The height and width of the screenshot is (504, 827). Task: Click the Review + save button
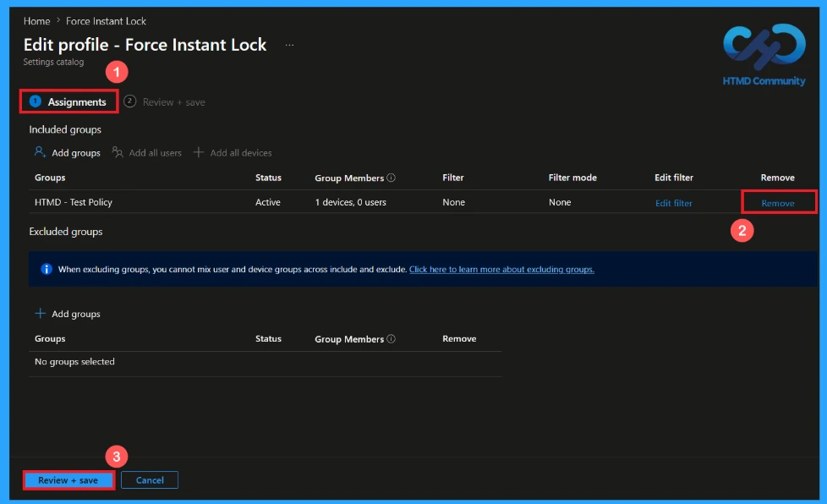coord(68,480)
